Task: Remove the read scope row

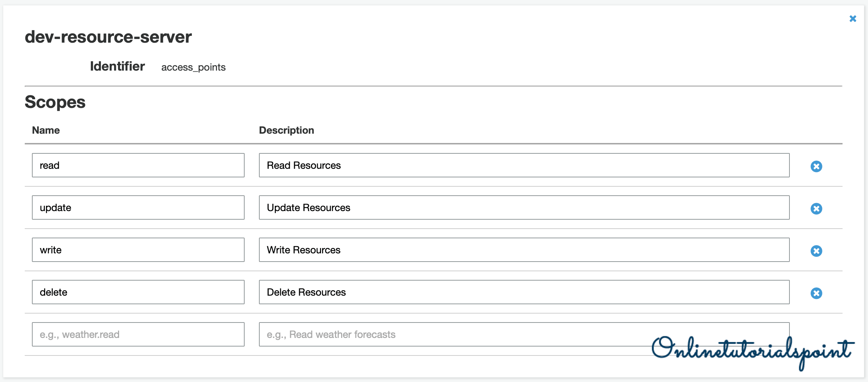Action: click(x=816, y=166)
